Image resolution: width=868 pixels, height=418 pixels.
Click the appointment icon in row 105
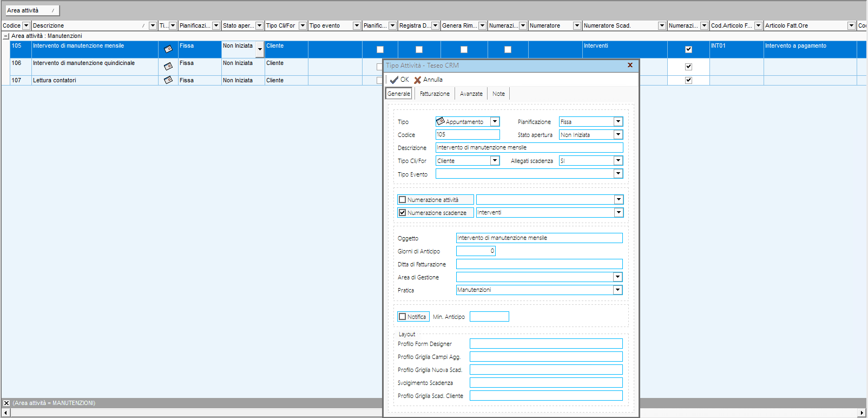click(x=168, y=49)
